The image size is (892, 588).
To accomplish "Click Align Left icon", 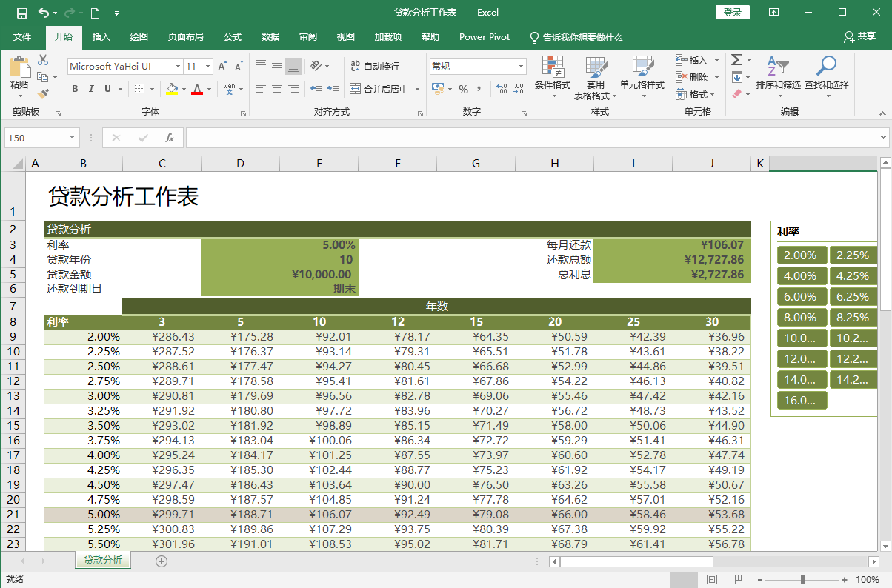I will coord(261,89).
